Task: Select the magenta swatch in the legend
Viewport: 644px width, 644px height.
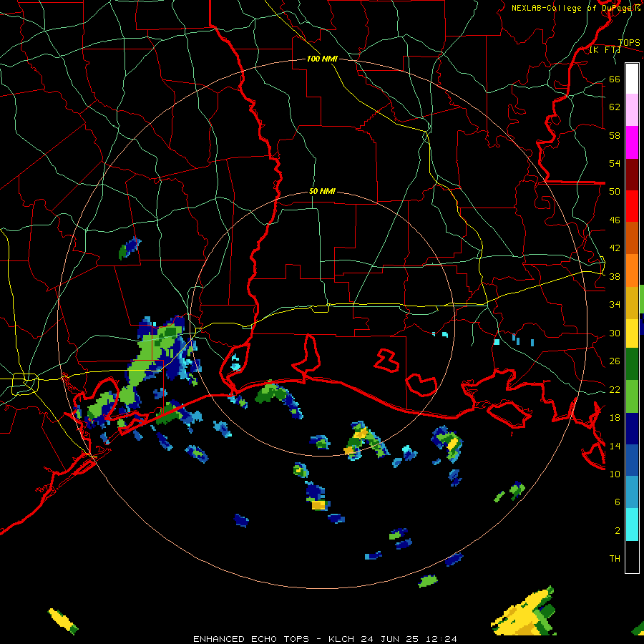Action: click(632, 142)
